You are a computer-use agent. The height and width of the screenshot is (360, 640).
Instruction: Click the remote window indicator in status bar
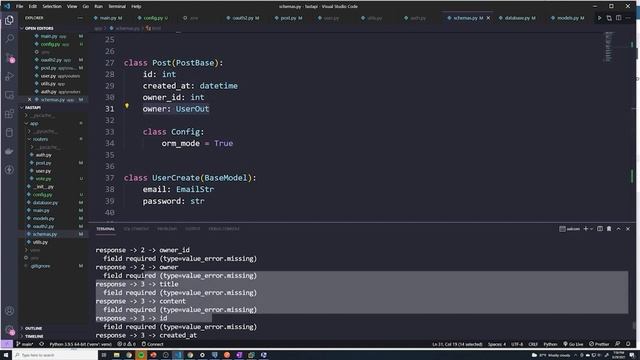[7, 344]
